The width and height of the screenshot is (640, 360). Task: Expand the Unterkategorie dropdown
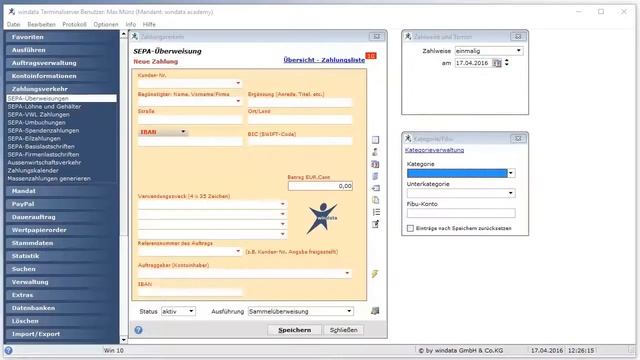click(511, 193)
